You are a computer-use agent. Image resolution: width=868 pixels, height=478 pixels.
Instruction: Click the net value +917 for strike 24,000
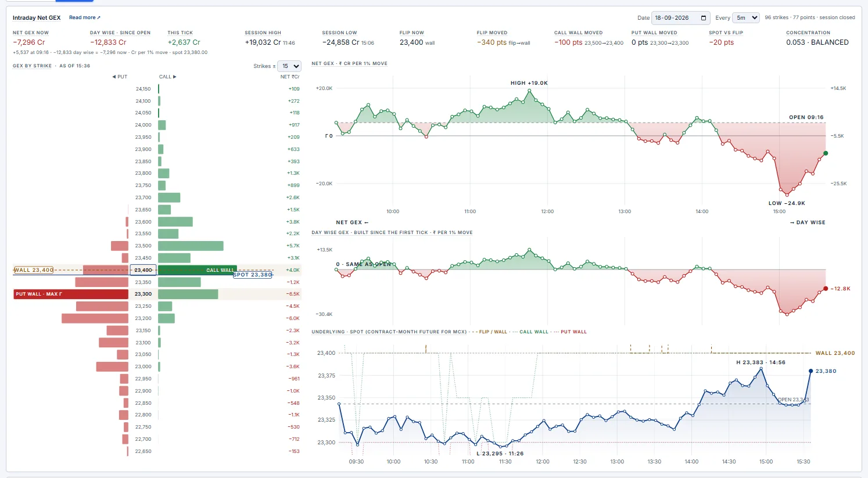[294, 125]
